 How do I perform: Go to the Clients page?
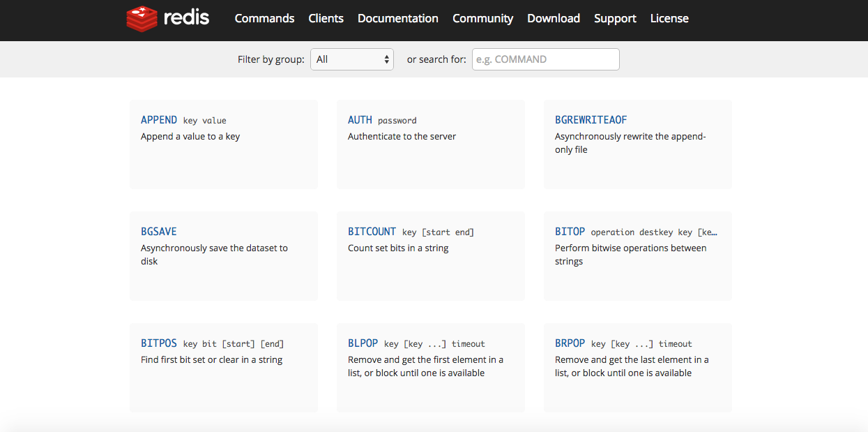tap(326, 19)
